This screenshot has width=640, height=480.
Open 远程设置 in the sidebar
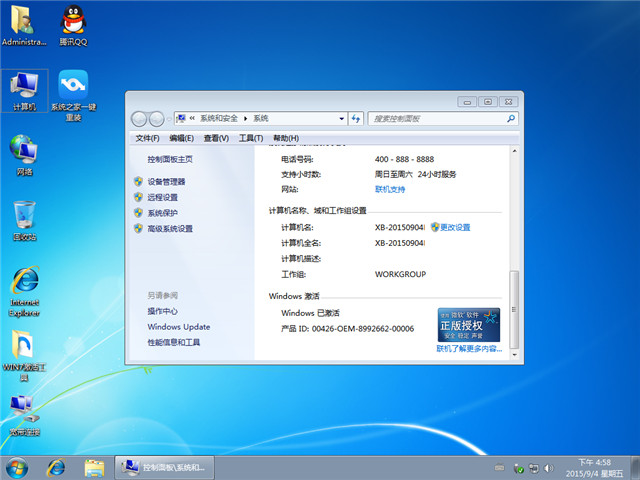pos(162,198)
